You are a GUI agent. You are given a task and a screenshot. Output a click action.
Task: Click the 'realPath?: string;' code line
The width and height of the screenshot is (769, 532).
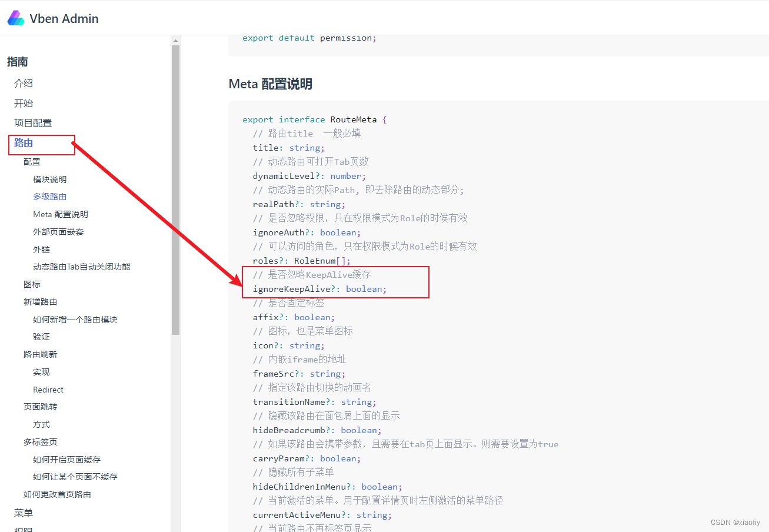coord(299,204)
